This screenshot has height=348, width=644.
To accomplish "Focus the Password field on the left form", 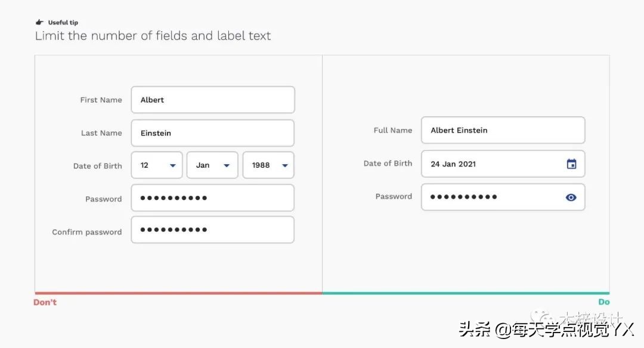I will pyautogui.click(x=212, y=198).
